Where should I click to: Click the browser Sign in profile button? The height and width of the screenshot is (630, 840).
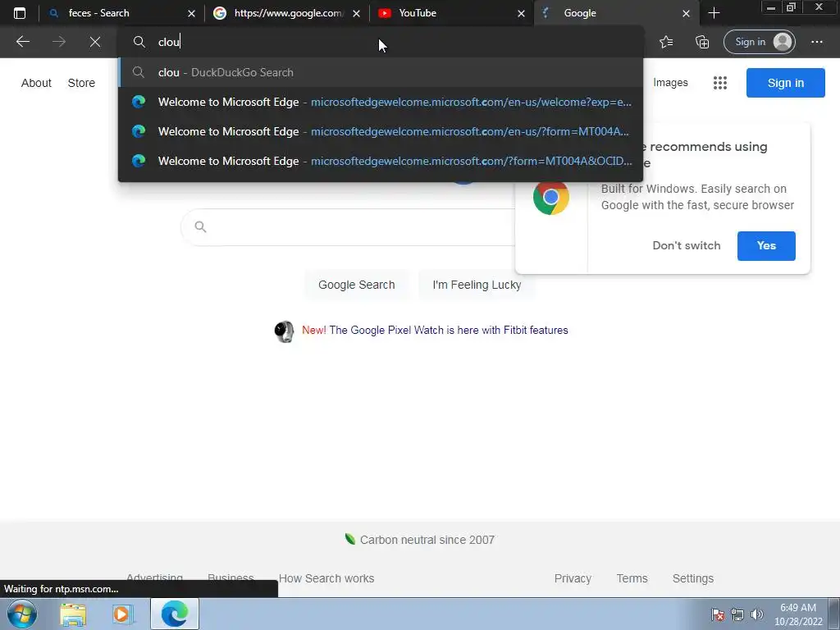click(x=759, y=42)
